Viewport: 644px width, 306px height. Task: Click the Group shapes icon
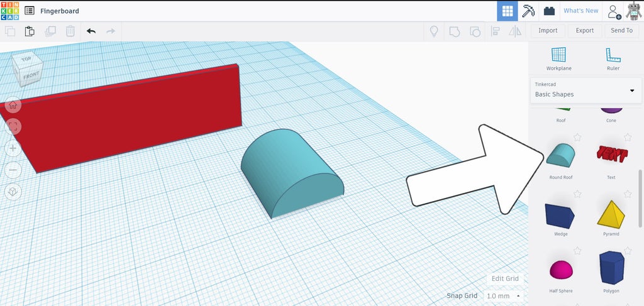(x=454, y=31)
